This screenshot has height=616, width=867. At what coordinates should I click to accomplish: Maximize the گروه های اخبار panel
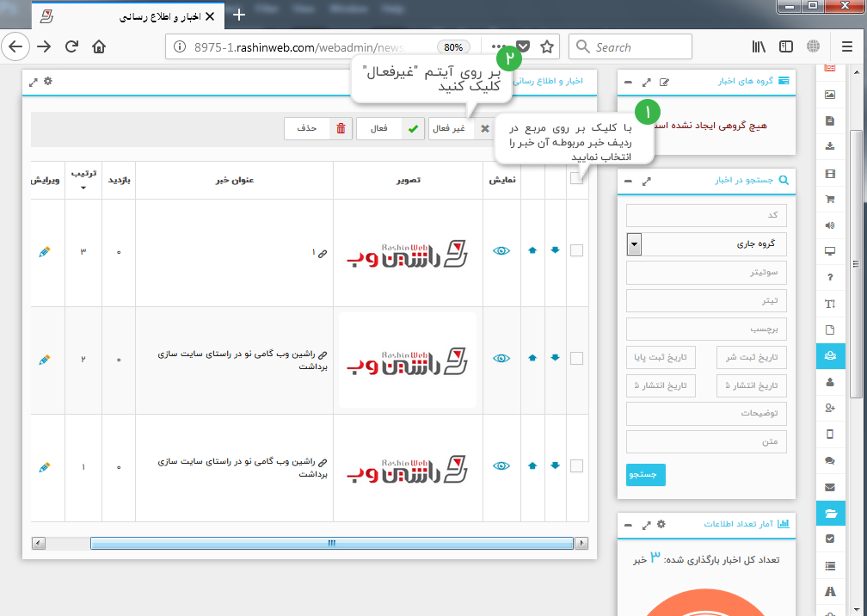647,83
